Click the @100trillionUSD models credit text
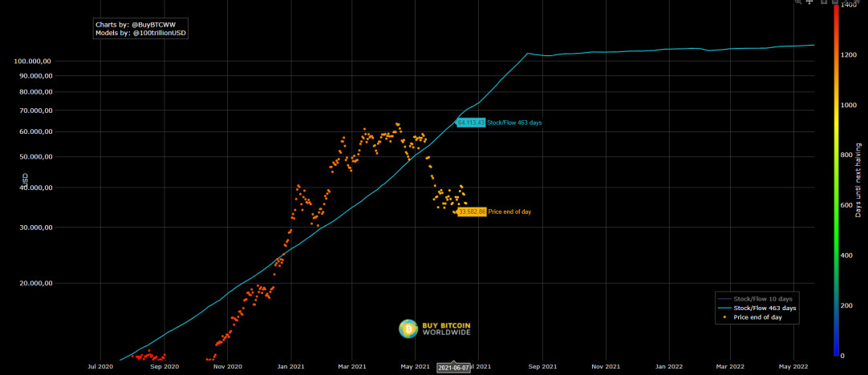This screenshot has height=375, width=868. tap(160, 34)
